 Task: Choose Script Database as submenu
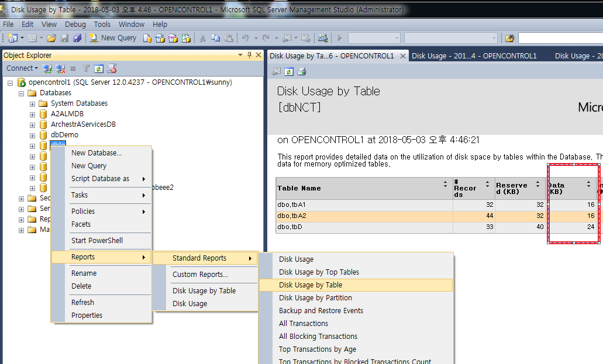point(102,178)
